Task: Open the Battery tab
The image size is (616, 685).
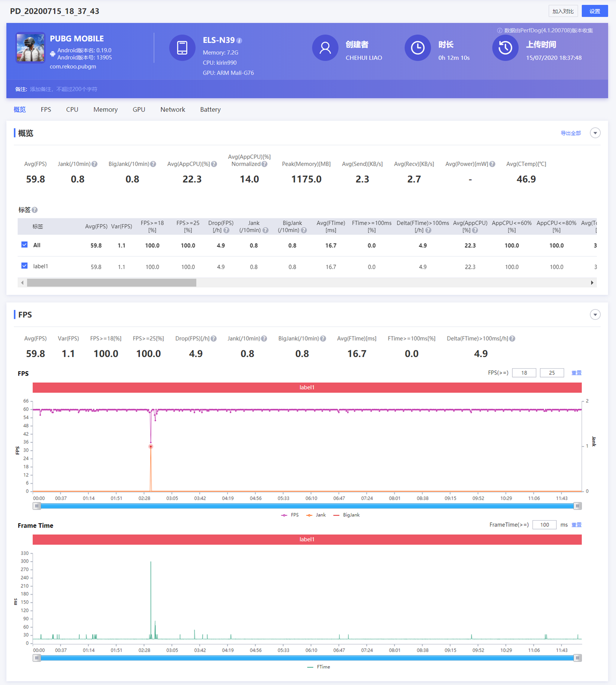Action: pyautogui.click(x=210, y=110)
